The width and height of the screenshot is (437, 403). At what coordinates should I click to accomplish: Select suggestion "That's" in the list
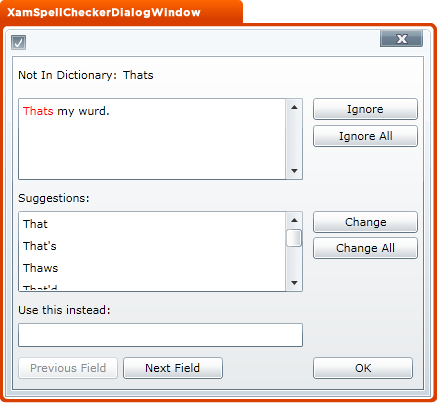pyautogui.click(x=152, y=246)
